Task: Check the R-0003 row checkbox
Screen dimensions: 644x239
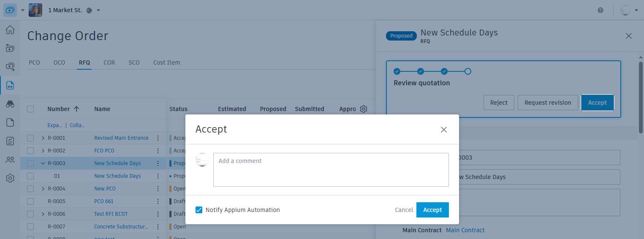Action: tap(30, 163)
